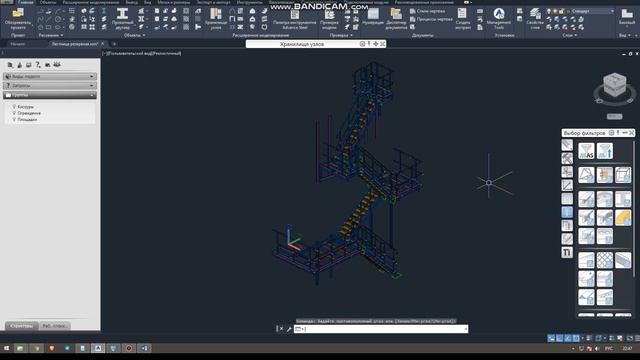Pick the grating mesh filter icon
Screen dimensions: 640x360
(x=604, y=260)
